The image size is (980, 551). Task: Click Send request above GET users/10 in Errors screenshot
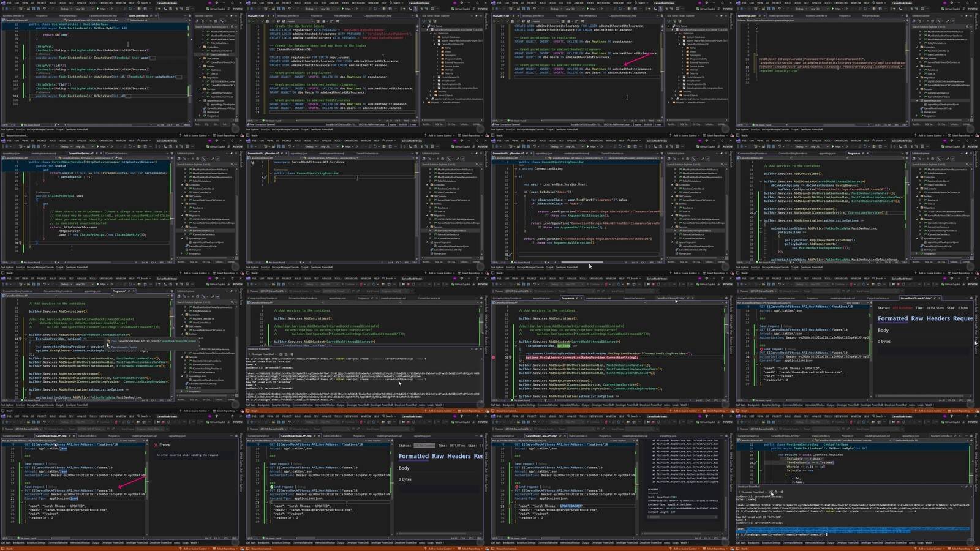34,463
